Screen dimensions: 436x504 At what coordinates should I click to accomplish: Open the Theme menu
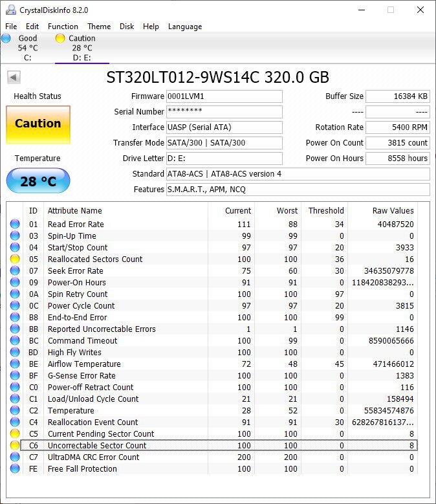tap(99, 27)
